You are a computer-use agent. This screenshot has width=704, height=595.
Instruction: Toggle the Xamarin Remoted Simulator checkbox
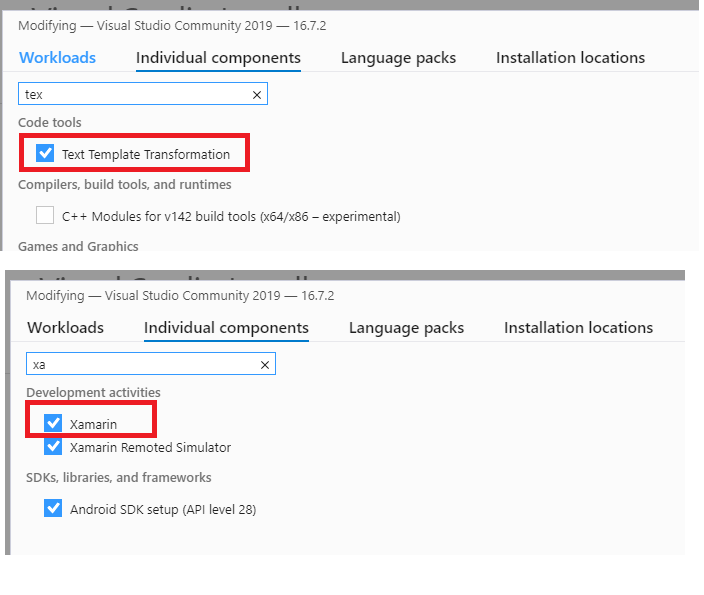[x=54, y=447]
